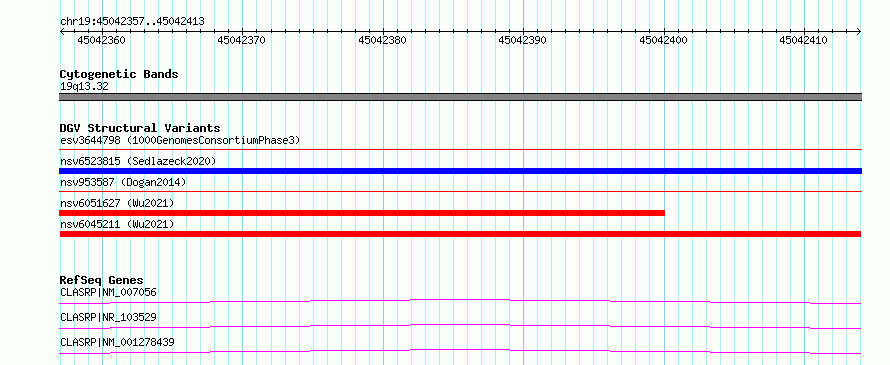Viewport: 890px width, 365px height.
Task: Click the thin red esv3644798 variant line
Action: click(460, 150)
